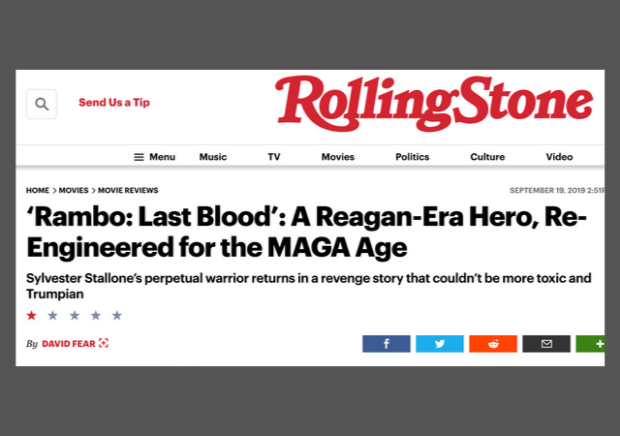Click the icon beside David Fear's name
The width and height of the screenshot is (620, 436).
click(x=104, y=343)
